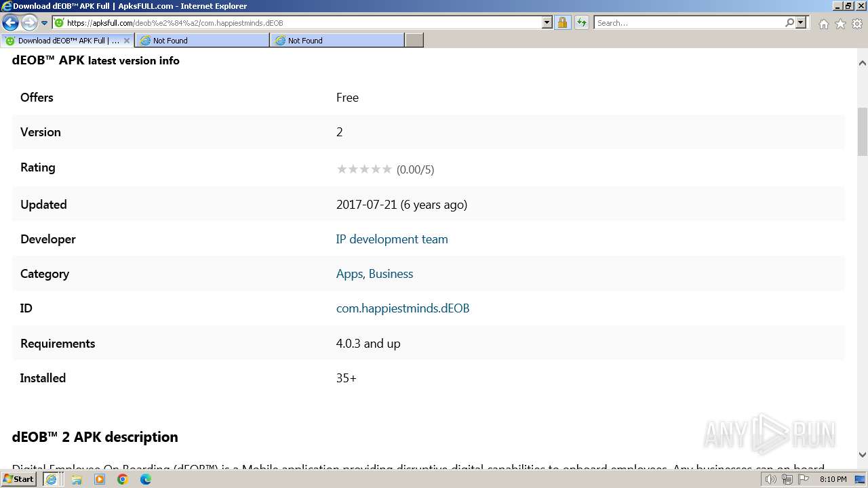
Task: Switch to the first Not Found tab
Action: point(202,41)
